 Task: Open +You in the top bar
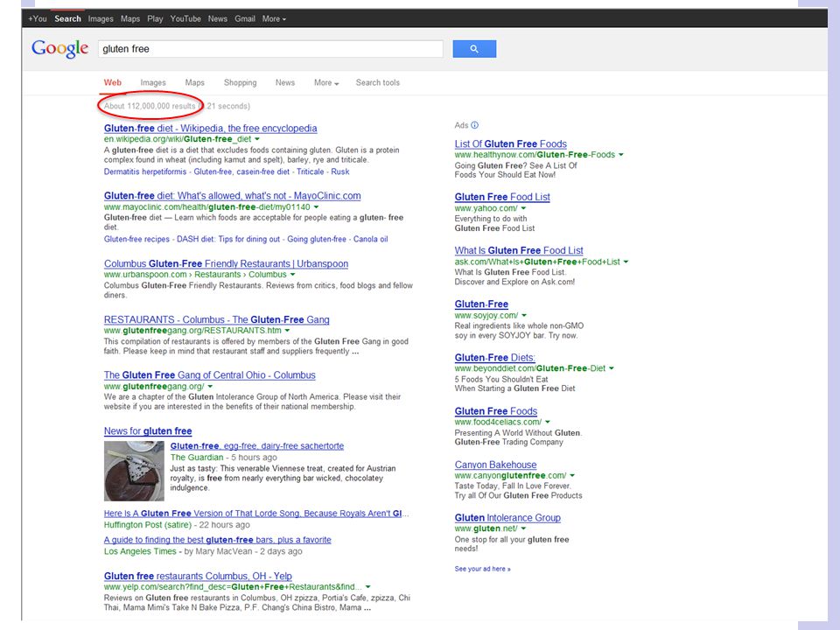38,18
